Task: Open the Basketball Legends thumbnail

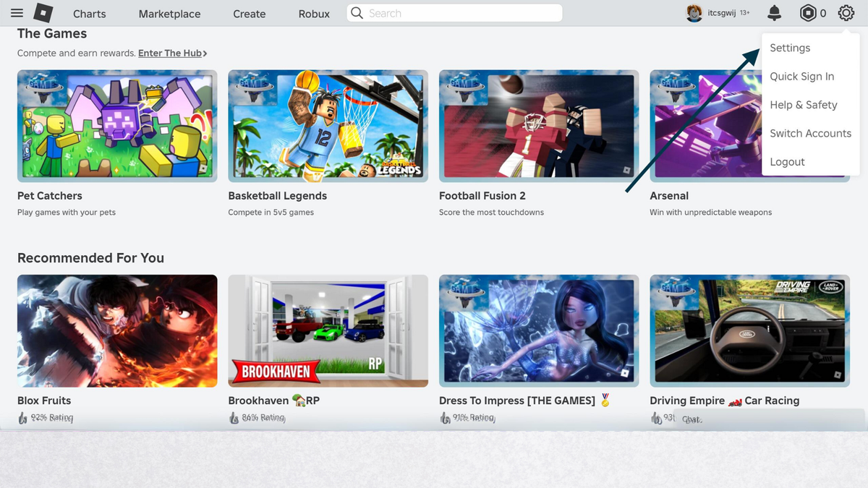Action: tap(328, 126)
